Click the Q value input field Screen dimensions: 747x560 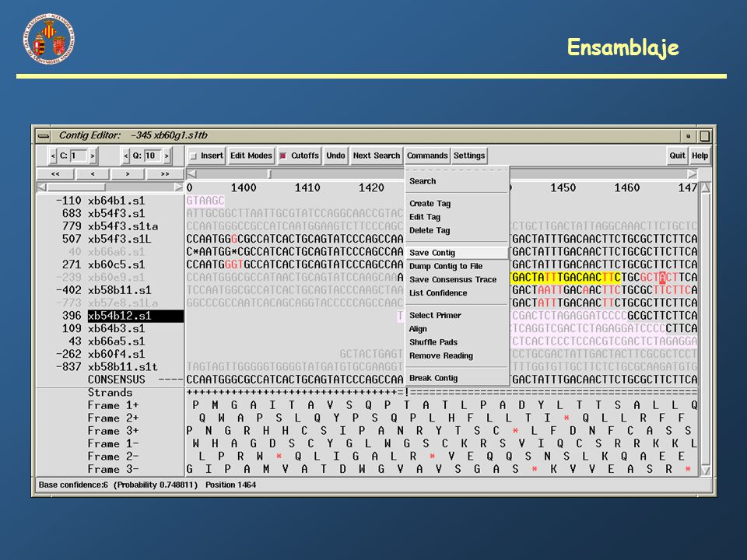point(153,156)
